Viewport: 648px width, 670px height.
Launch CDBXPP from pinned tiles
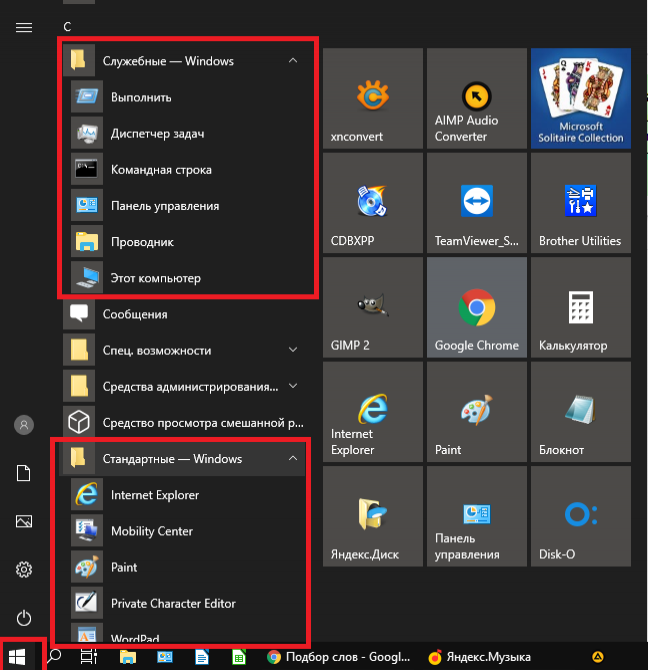tap(372, 203)
